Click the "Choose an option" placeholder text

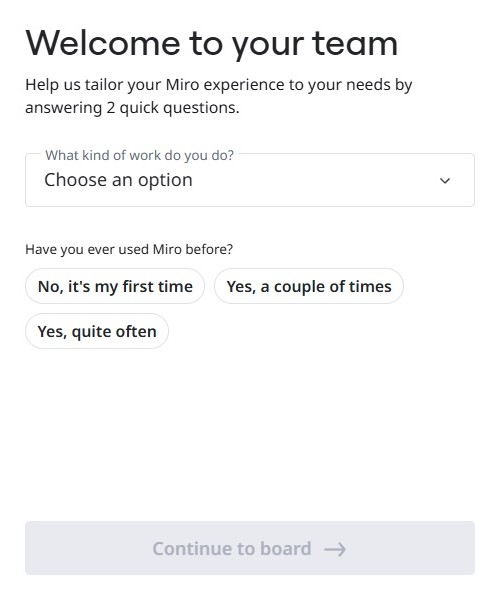click(x=118, y=180)
